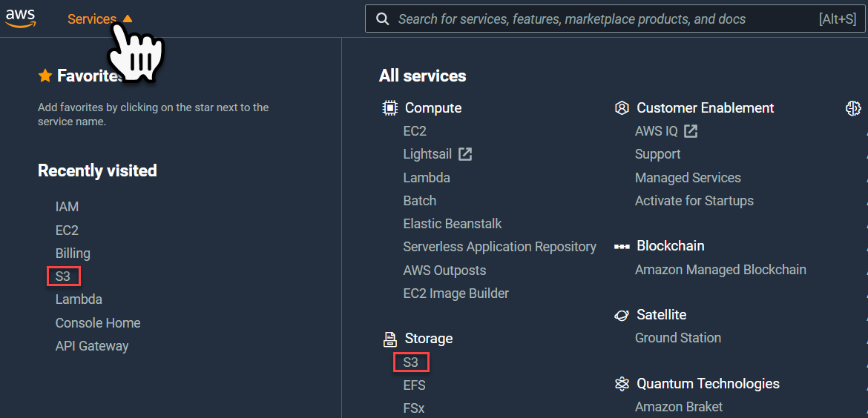This screenshot has width=868, height=418.
Task: Open FSx under Storage
Action: point(414,408)
